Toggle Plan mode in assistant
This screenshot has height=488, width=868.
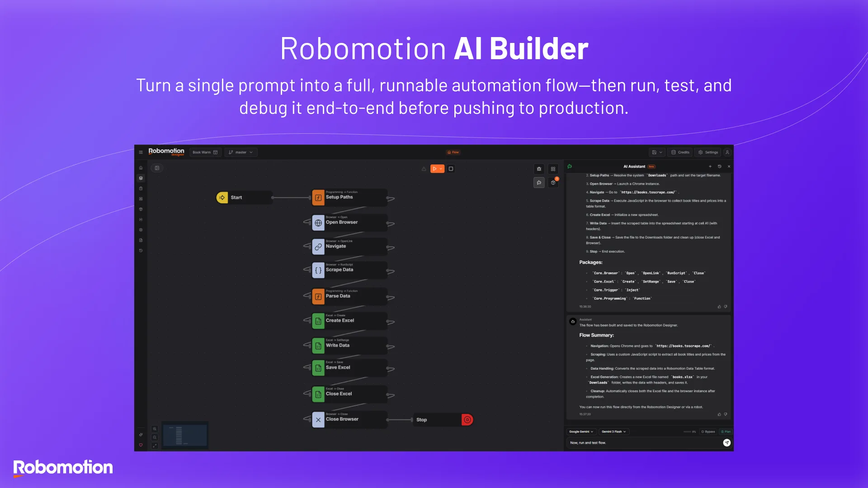click(726, 432)
